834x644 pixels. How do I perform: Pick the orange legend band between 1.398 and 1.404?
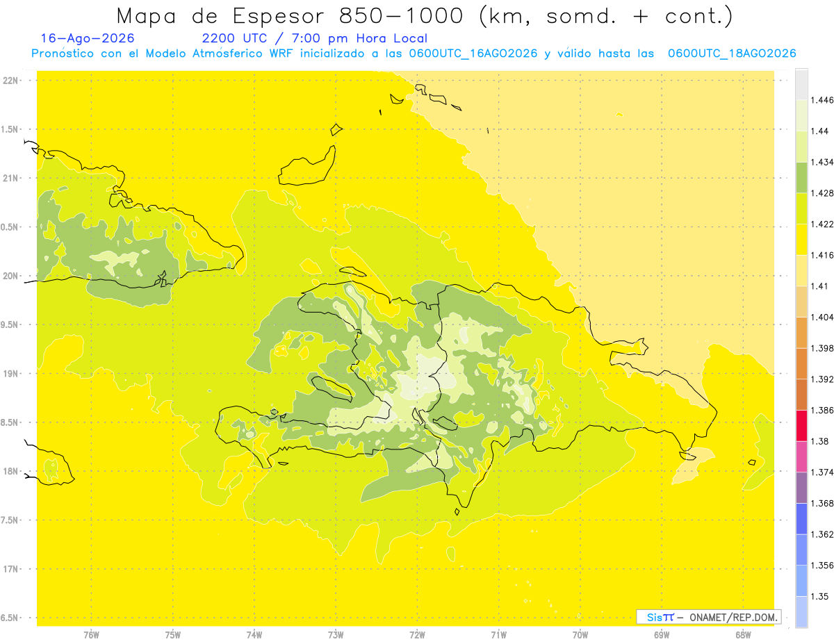[801, 332]
